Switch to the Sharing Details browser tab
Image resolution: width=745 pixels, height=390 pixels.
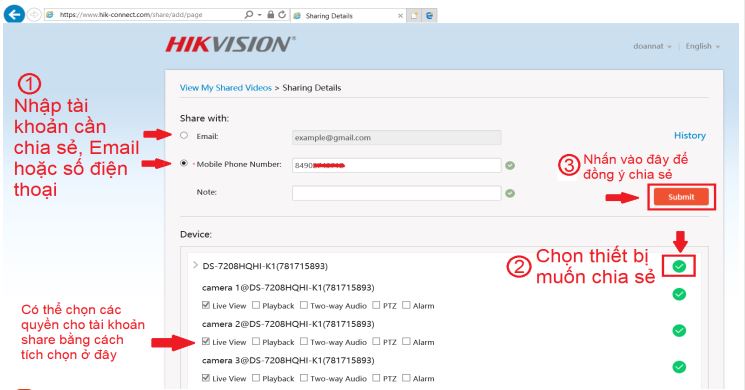point(348,16)
